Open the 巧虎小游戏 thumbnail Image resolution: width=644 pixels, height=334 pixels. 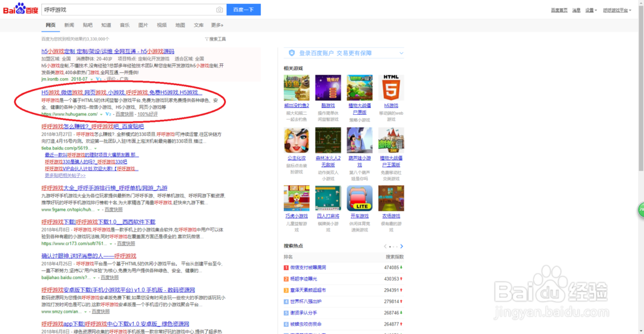296,198
